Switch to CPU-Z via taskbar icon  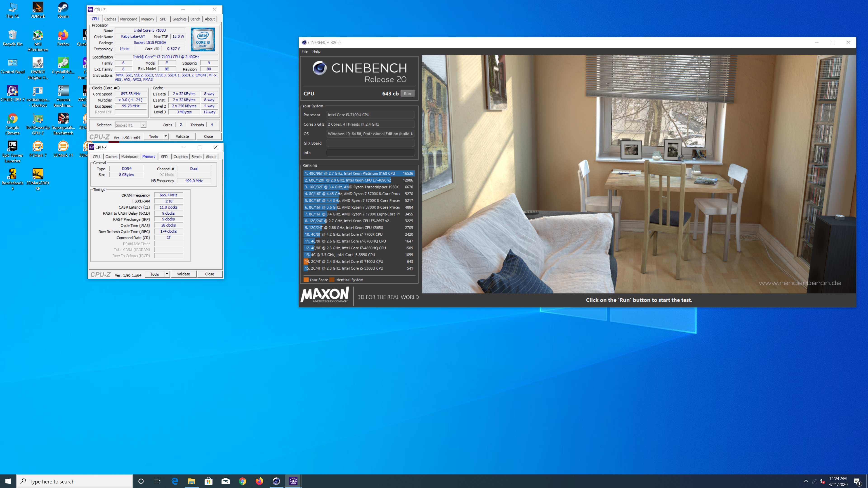pos(293,481)
